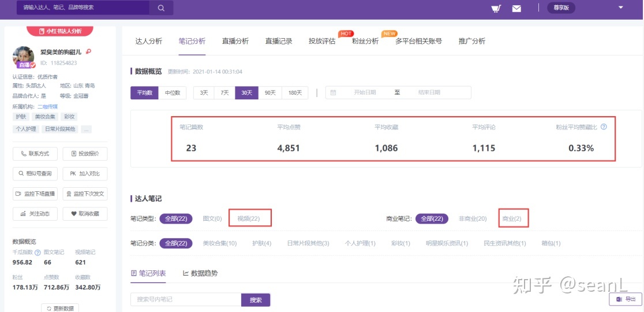Select note type 全部(22) filter

click(x=176, y=218)
